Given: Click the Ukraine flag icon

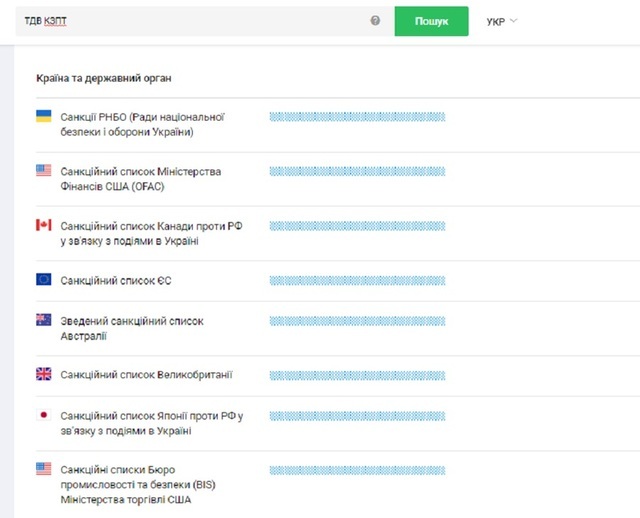Looking at the screenshot, I should coord(44,116).
